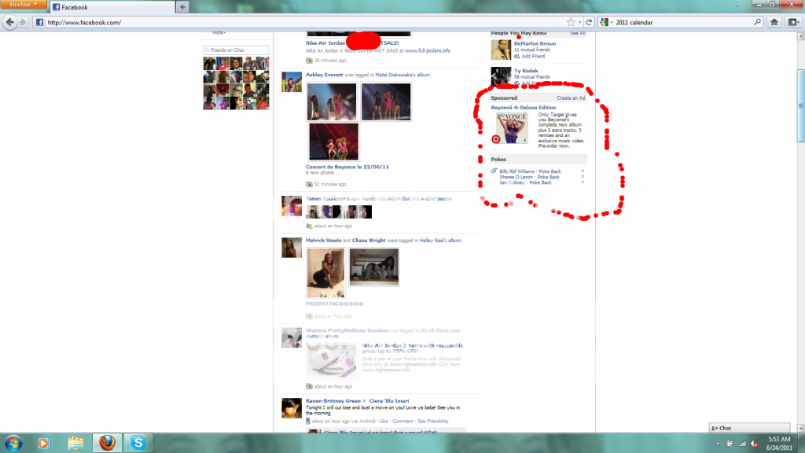Open Skype from the taskbar

(x=138, y=442)
